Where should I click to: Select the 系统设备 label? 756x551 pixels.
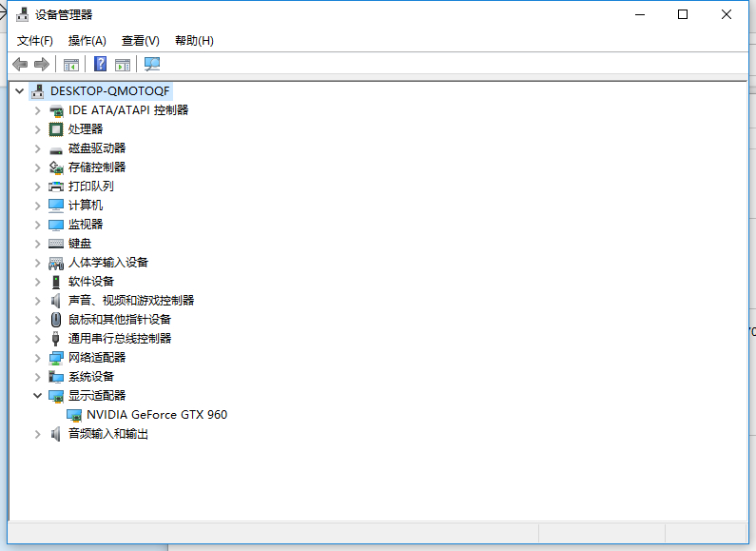(91, 376)
